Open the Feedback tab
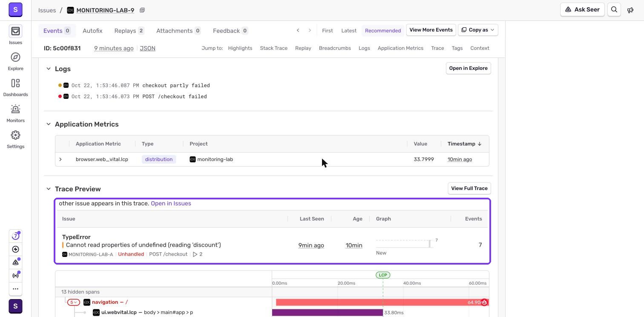Viewport: 644px width, 317px height. point(230,31)
